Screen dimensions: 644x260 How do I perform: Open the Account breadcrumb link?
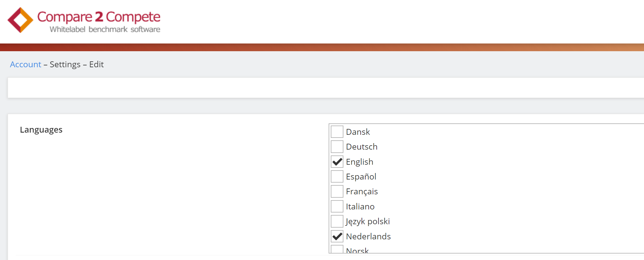(x=26, y=64)
